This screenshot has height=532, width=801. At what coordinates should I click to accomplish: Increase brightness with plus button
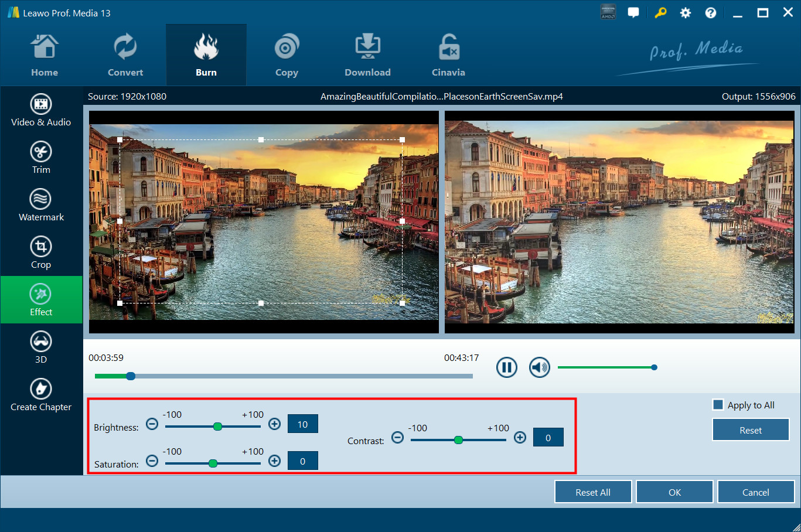[274, 424]
